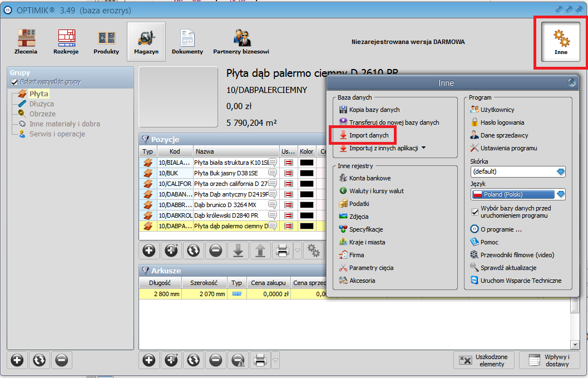Select Kopia bazy danych entry
This screenshot has width=588, height=378.
coord(374,110)
